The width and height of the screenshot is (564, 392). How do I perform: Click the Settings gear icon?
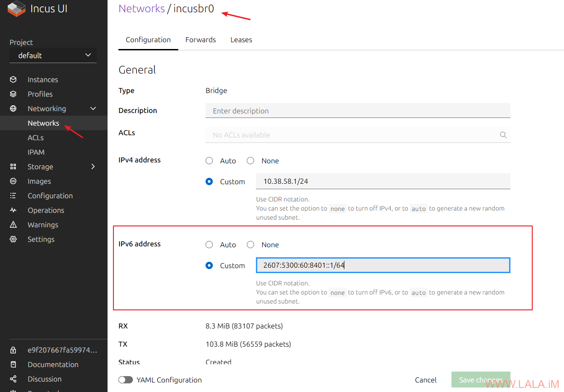pos(13,239)
